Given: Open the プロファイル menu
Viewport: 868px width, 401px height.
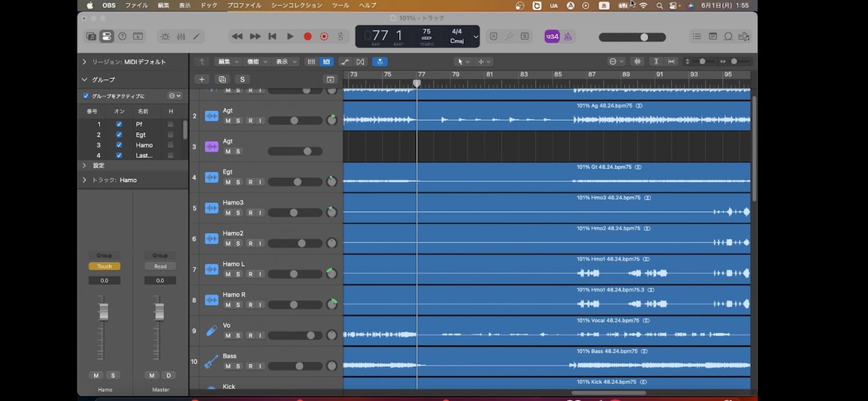Looking at the screenshot, I should [244, 5].
